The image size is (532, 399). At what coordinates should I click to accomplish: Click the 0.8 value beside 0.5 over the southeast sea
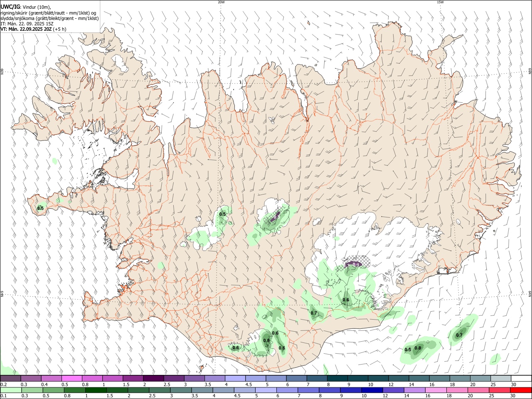click(418, 348)
